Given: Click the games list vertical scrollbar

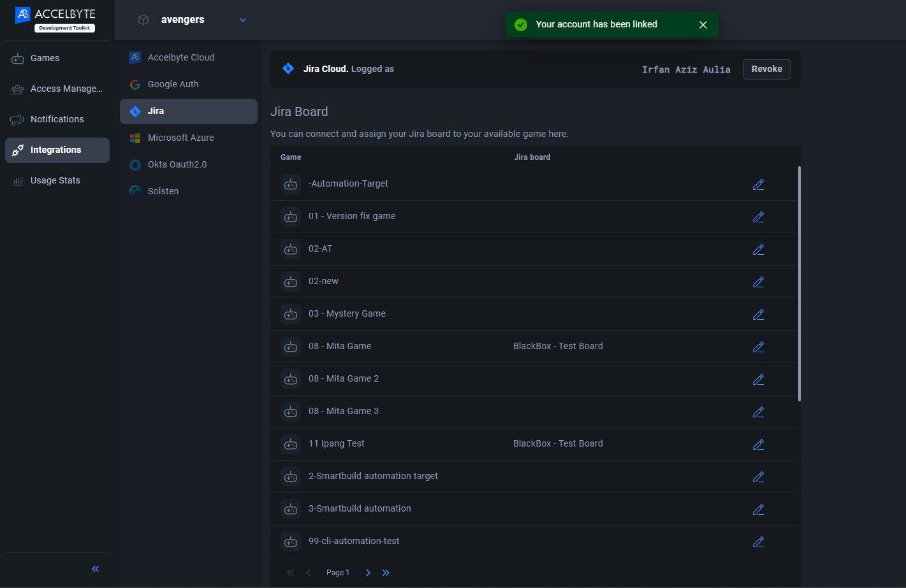Looking at the screenshot, I should 800,283.
